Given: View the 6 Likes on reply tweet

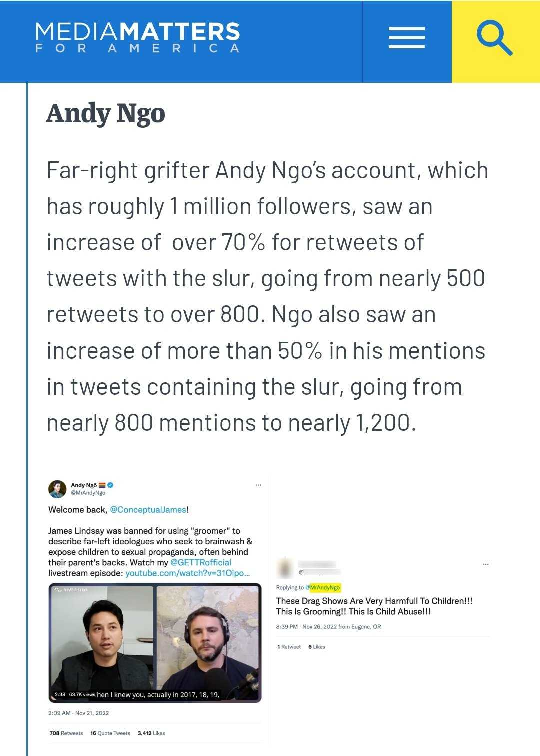Looking at the screenshot, I should point(317,647).
